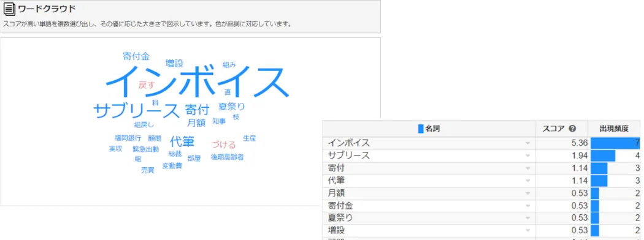Click 月額 in the word cloud

pos(196,122)
